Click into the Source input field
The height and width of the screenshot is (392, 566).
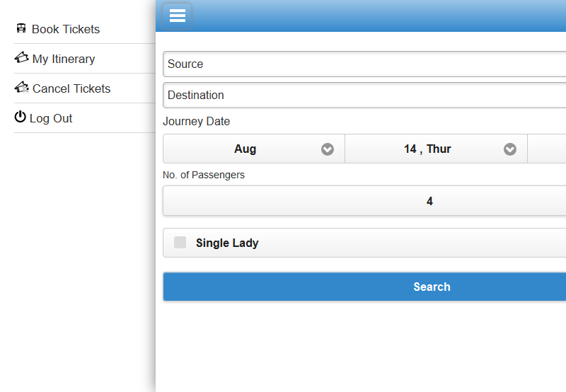click(364, 64)
